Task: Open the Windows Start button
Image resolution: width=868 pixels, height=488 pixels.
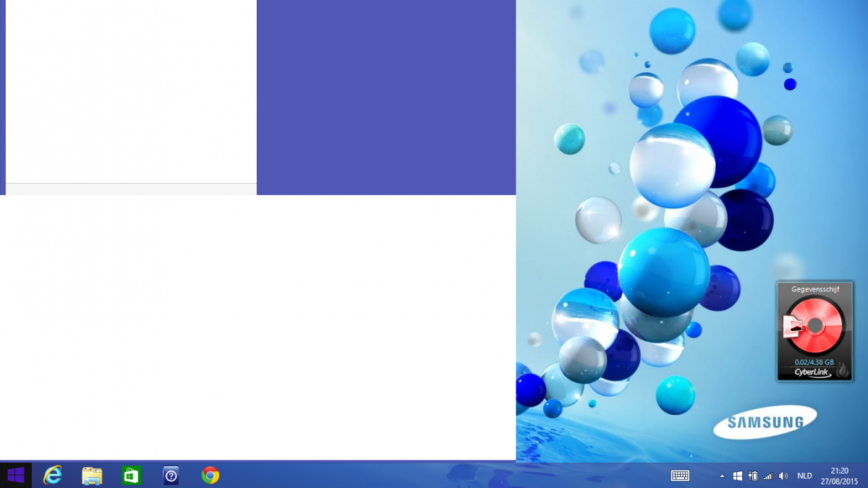Action: (16, 475)
